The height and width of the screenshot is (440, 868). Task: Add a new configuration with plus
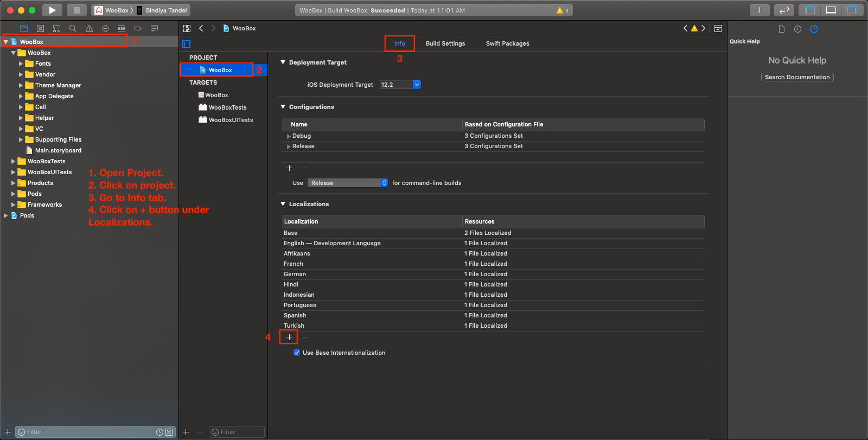pyautogui.click(x=289, y=168)
